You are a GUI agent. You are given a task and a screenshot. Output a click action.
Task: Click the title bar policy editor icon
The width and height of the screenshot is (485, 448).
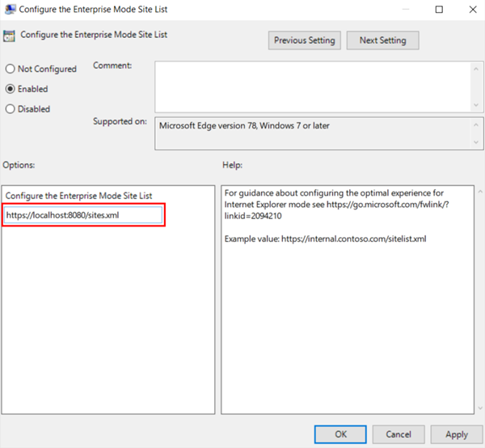(x=10, y=9)
